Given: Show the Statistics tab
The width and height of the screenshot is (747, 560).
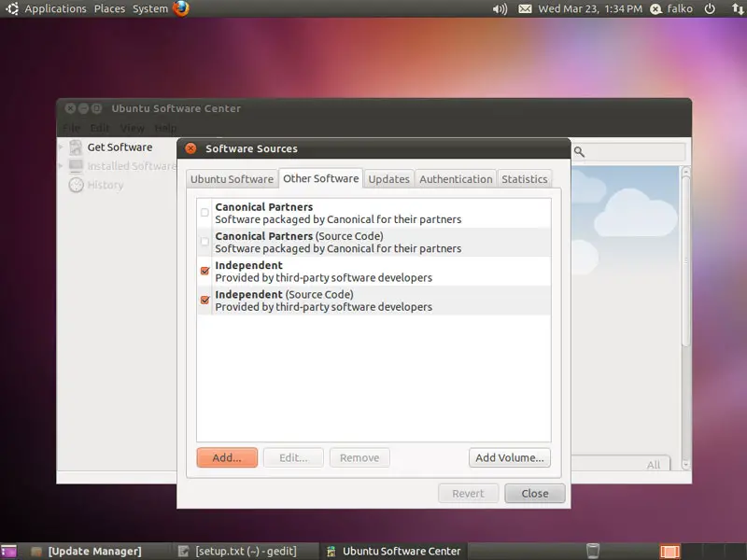Looking at the screenshot, I should [x=525, y=179].
